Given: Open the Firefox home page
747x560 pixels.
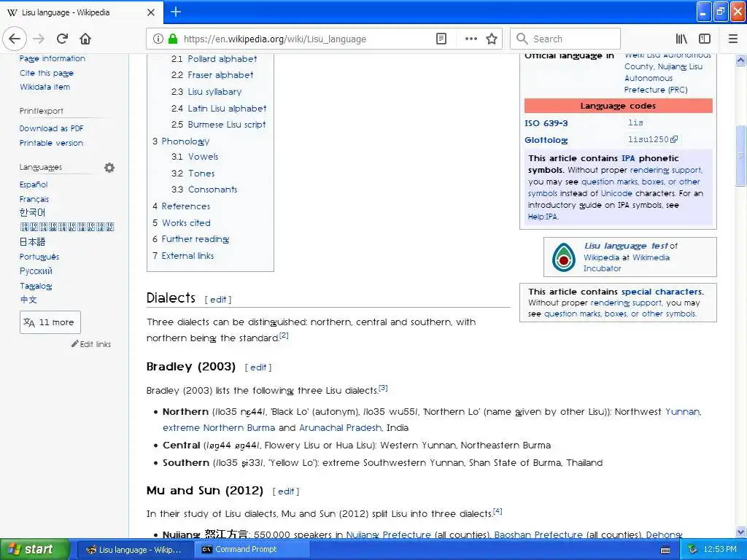Looking at the screenshot, I should pyautogui.click(x=85, y=39).
